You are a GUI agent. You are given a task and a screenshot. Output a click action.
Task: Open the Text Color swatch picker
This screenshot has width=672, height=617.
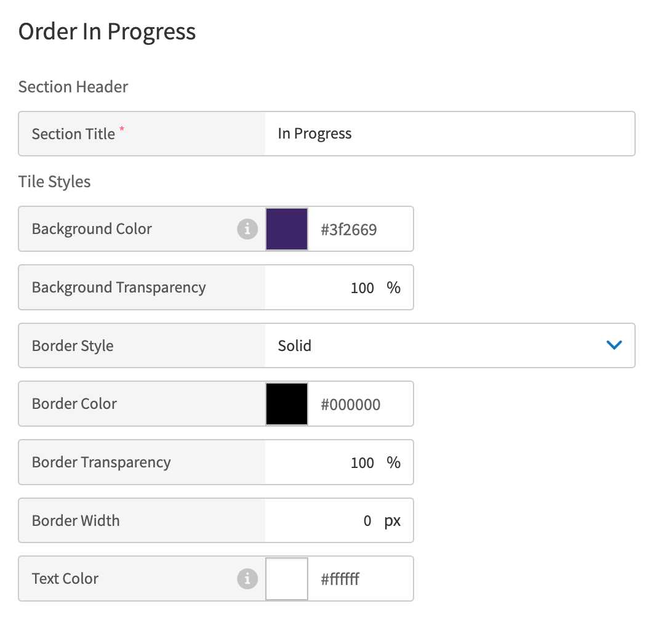click(x=286, y=579)
